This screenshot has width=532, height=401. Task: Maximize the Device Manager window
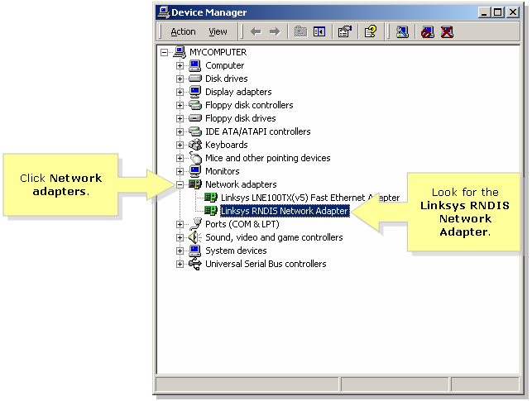point(498,12)
